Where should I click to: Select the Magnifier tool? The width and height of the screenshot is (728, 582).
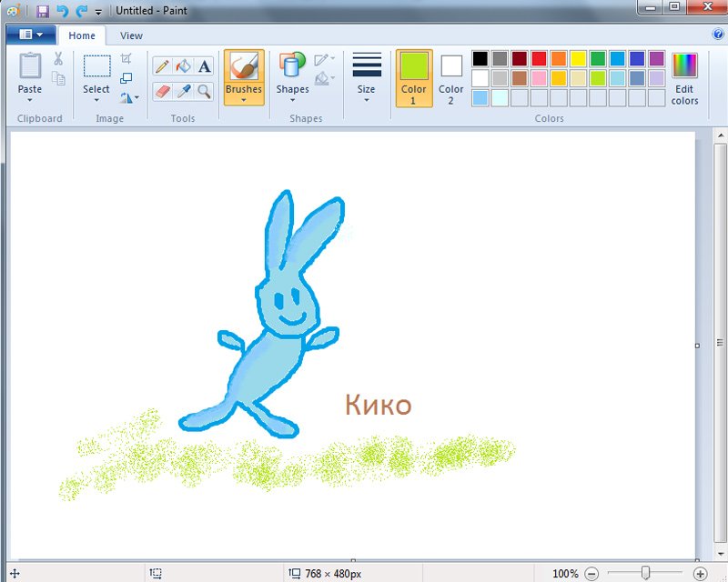coord(204,92)
